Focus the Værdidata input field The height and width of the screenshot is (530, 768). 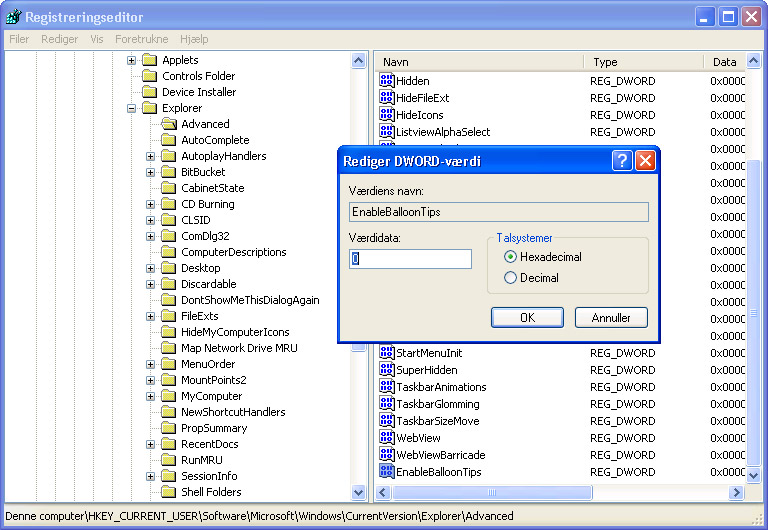(x=410, y=259)
